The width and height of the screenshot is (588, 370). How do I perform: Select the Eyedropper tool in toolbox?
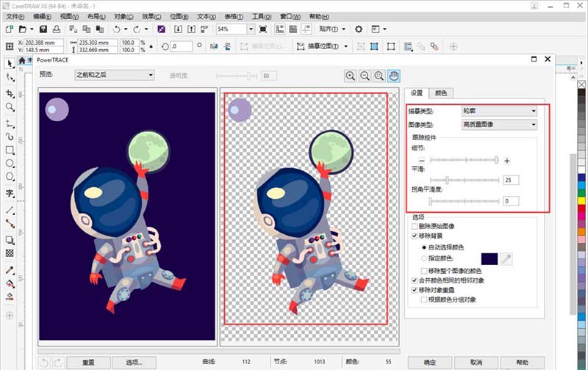pyautogui.click(x=10, y=270)
